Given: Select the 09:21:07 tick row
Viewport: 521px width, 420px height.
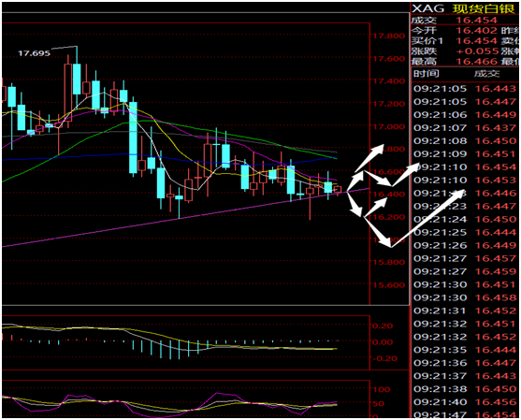Looking at the screenshot, I should point(465,128).
